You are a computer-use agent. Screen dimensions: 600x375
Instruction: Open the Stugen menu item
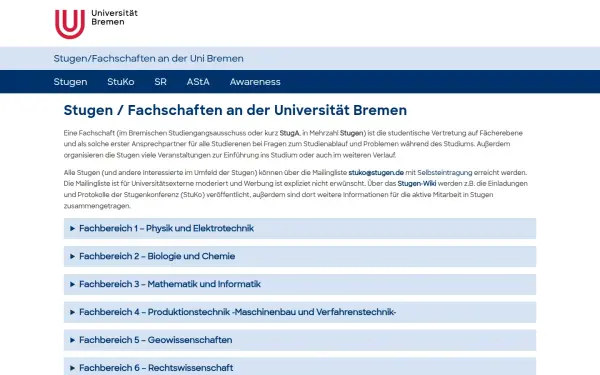click(70, 82)
